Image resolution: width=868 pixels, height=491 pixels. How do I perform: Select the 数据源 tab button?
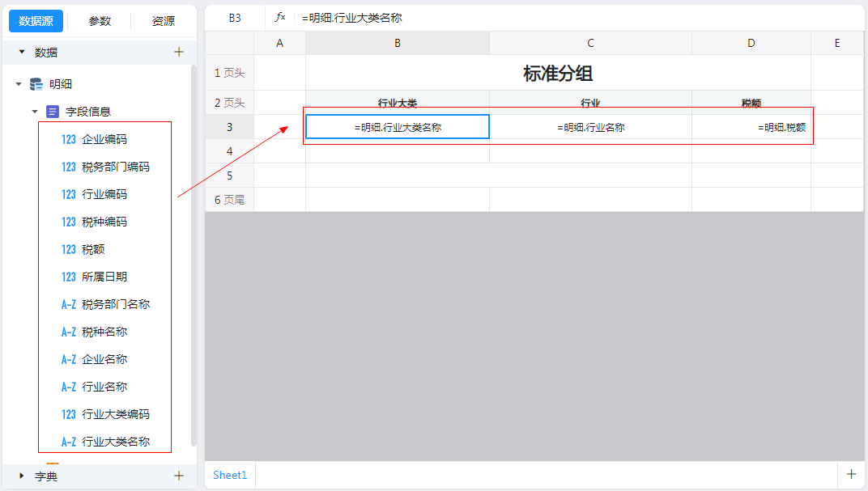coord(36,21)
